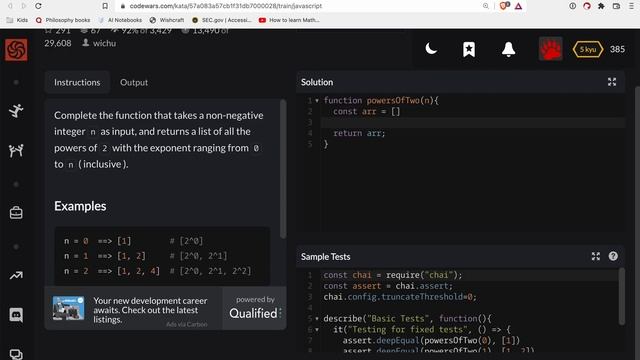
Task: Open the Sample Tests help icon
Action: pyautogui.click(x=613, y=256)
